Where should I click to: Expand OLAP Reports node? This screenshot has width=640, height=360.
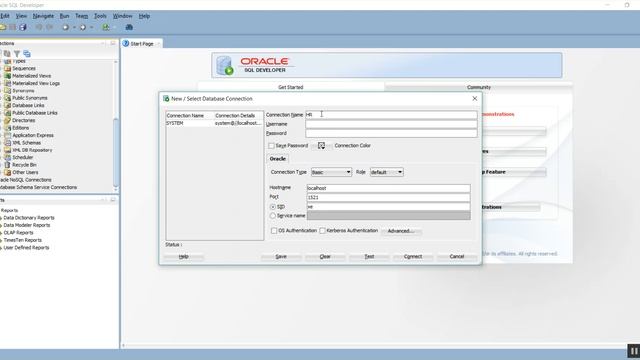click(x=1, y=233)
